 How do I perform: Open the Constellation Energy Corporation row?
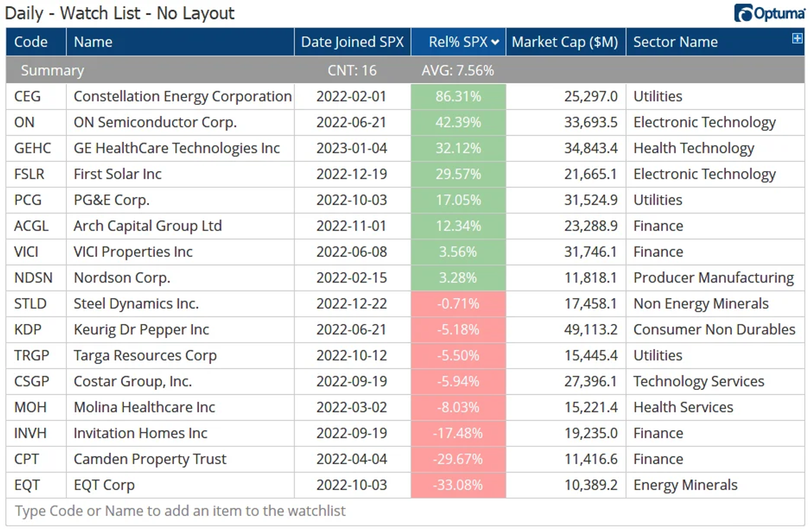pyautogui.click(x=405, y=96)
